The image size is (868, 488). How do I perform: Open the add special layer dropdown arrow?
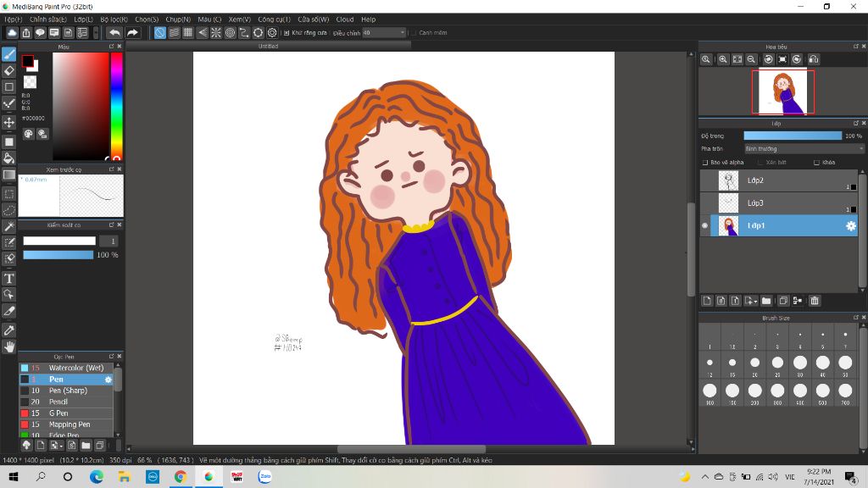755,302
